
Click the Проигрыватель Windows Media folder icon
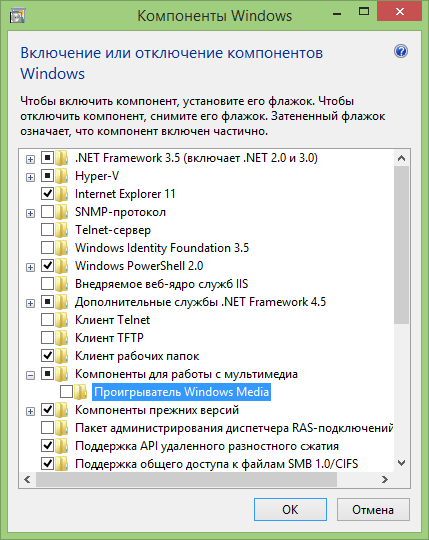click(81, 392)
